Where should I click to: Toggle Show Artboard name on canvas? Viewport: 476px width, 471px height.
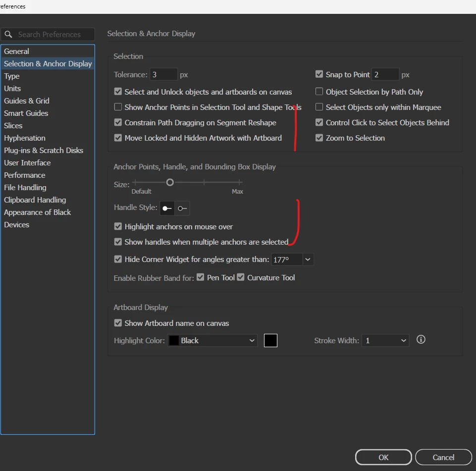tap(118, 323)
